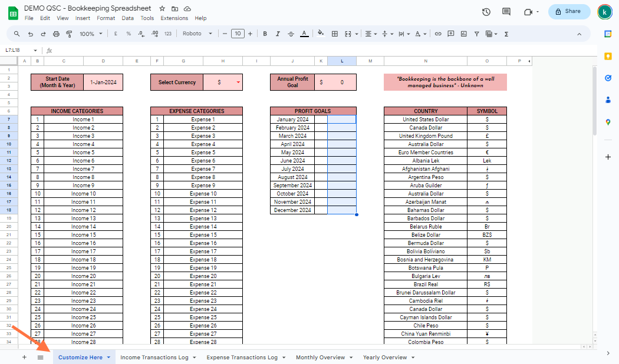The image size is (619, 364).
Task: Open the Data menu
Action: [x=127, y=18]
